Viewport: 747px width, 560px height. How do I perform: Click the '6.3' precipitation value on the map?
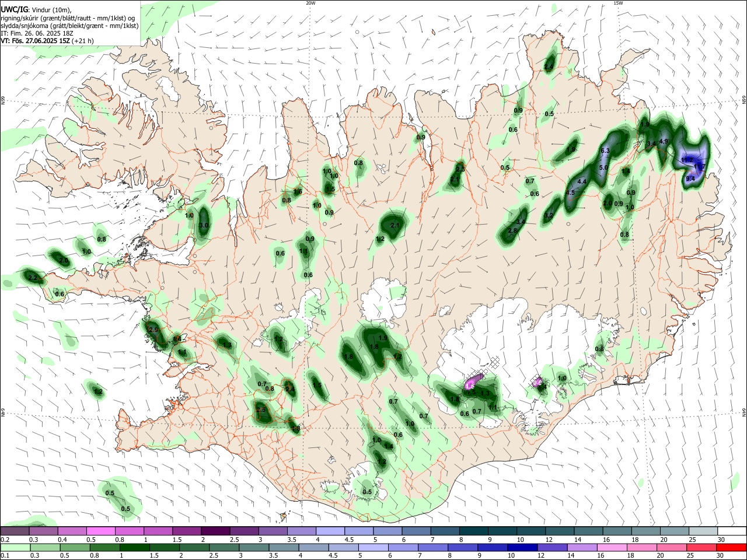(605, 151)
